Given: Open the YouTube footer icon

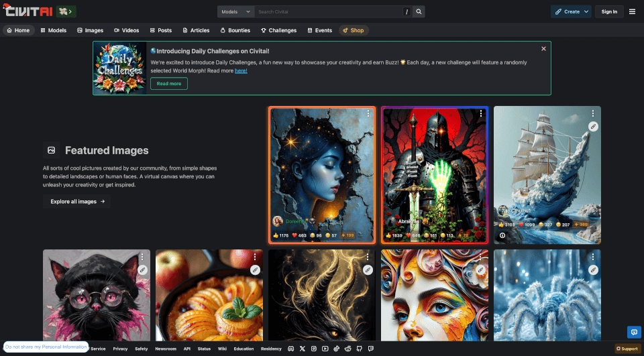Looking at the screenshot, I should [325, 349].
